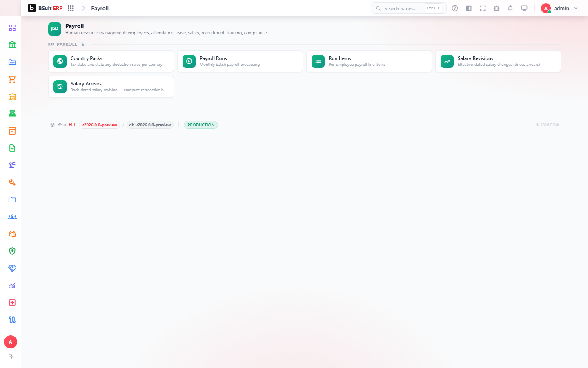Toggle the sidebar layout panel icon
The height and width of the screenshot is (368, 588).
coord(469,8)
